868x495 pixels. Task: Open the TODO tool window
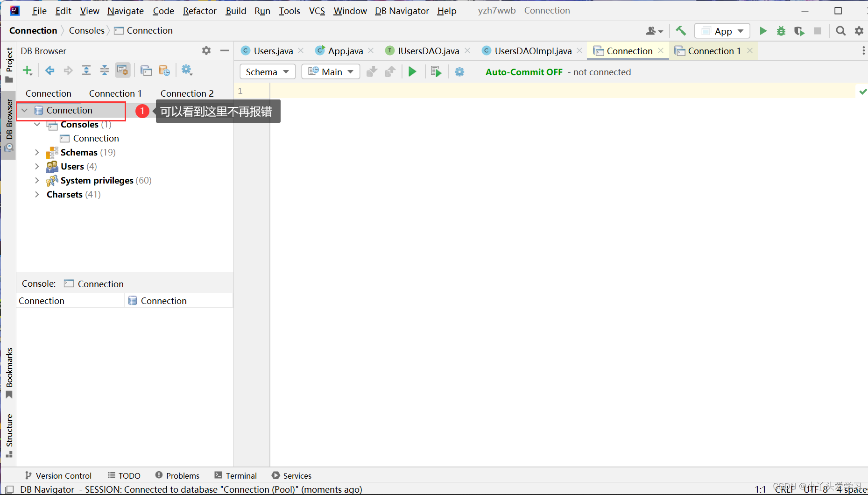pyautogui.click(x=124, y=475)
